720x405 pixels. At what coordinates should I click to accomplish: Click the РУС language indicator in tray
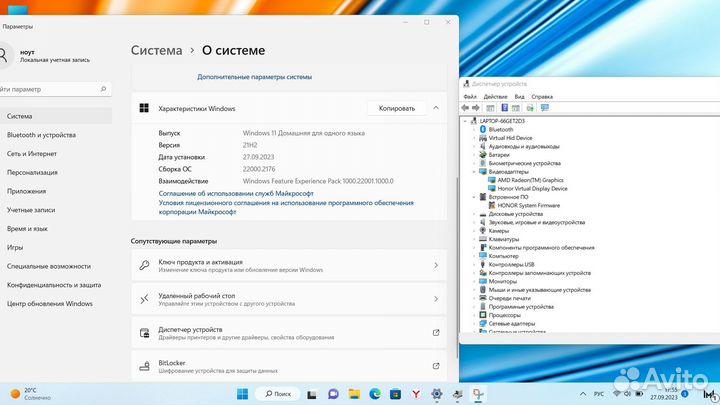[599, 394]
